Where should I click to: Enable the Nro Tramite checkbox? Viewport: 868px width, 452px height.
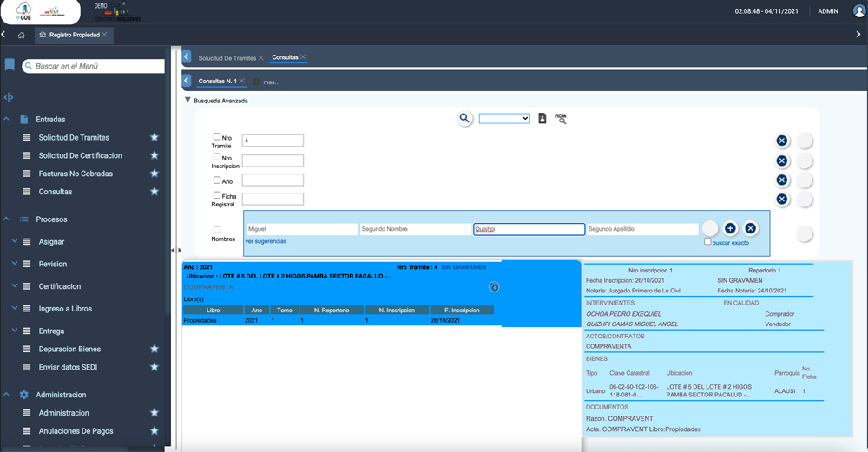(217, 137)
